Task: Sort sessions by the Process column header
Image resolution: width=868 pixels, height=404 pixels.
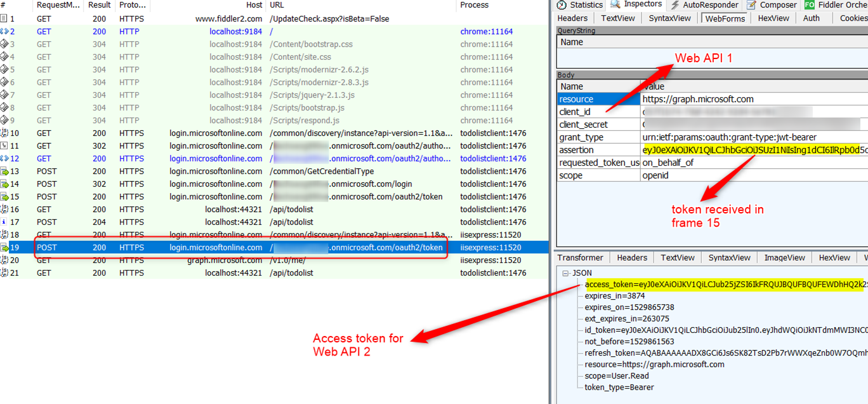Action: click(x=501, y=5)
